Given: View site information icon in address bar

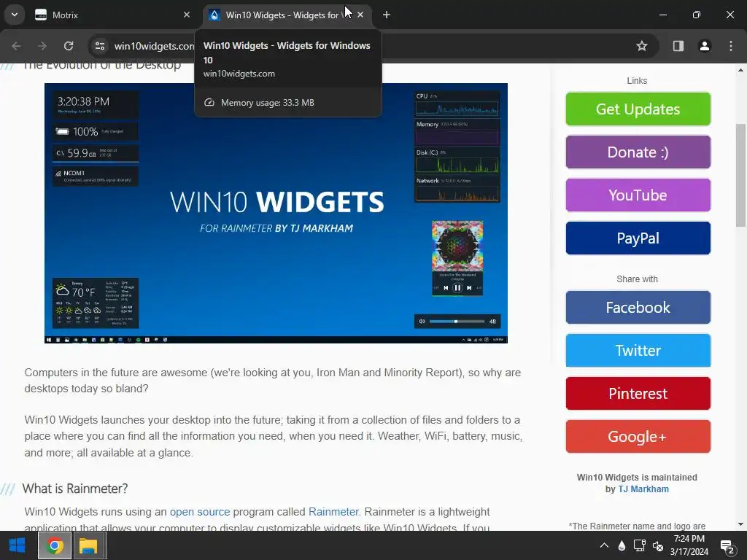Looking at the screenshot, I should click(100, 46).
